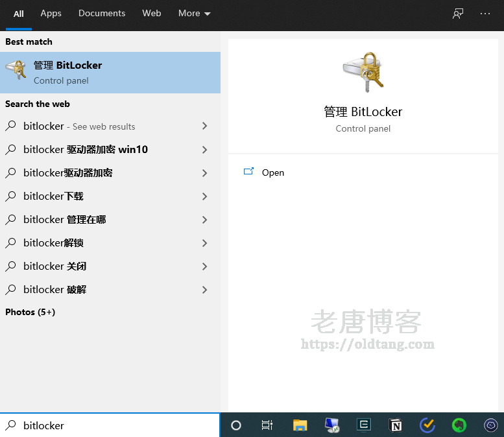Image resolution: width=504 pixels, height=437 pixels.
Task: Expand the 'bitlocker 破解' suggestion chevron
Action: (204, 290)
